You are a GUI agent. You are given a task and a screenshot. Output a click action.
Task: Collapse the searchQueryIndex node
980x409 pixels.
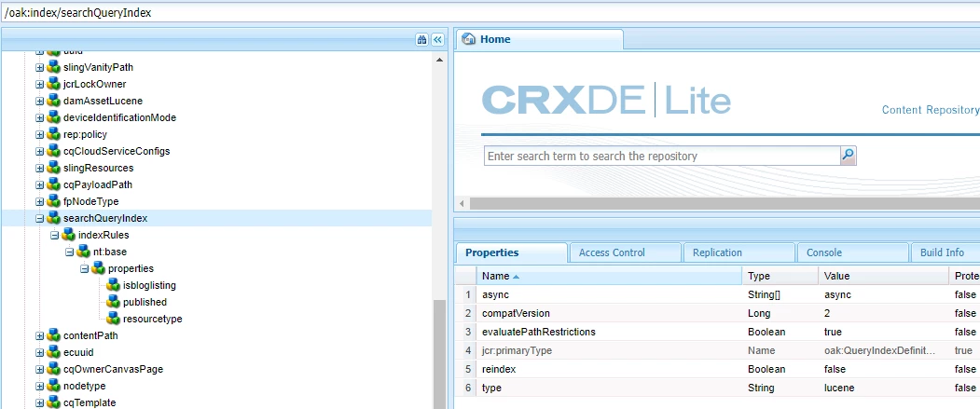39,219
